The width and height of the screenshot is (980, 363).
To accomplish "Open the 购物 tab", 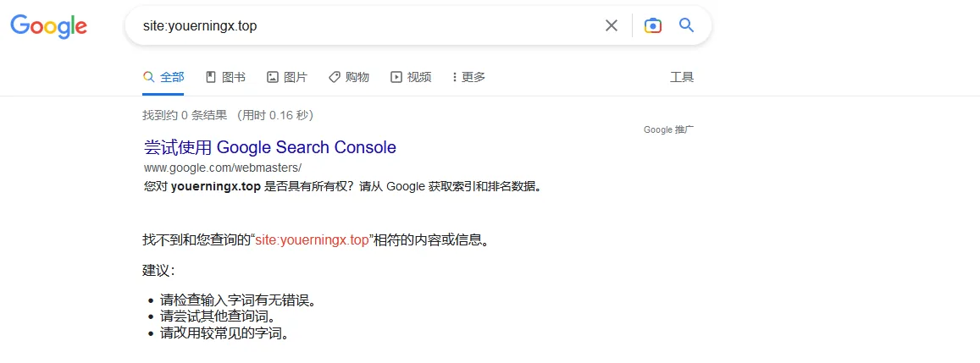I will pyautogui.click(x=349, y=77).
